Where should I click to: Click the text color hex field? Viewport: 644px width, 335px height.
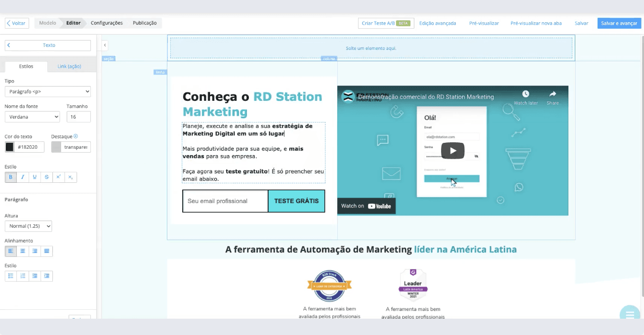[x=30, y=147]
